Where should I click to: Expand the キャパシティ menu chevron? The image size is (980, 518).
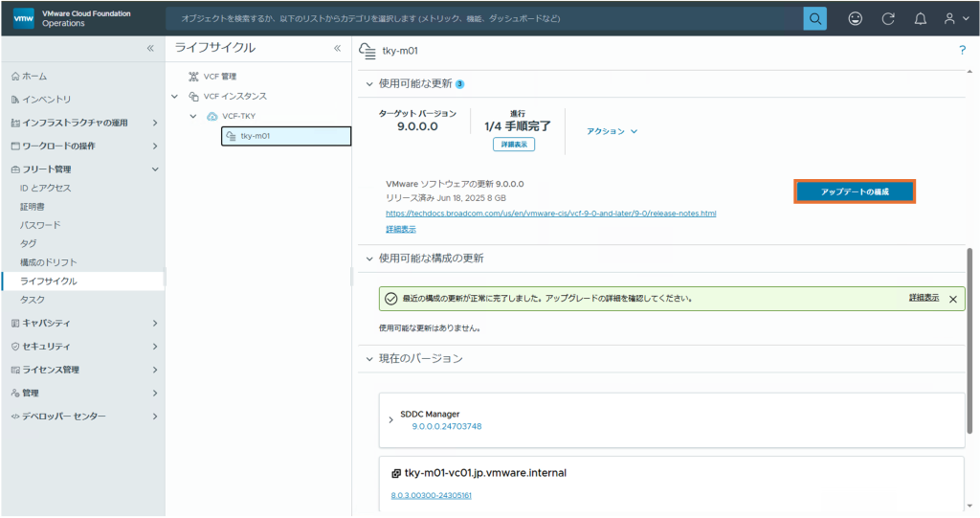click(x=155, y=324)
